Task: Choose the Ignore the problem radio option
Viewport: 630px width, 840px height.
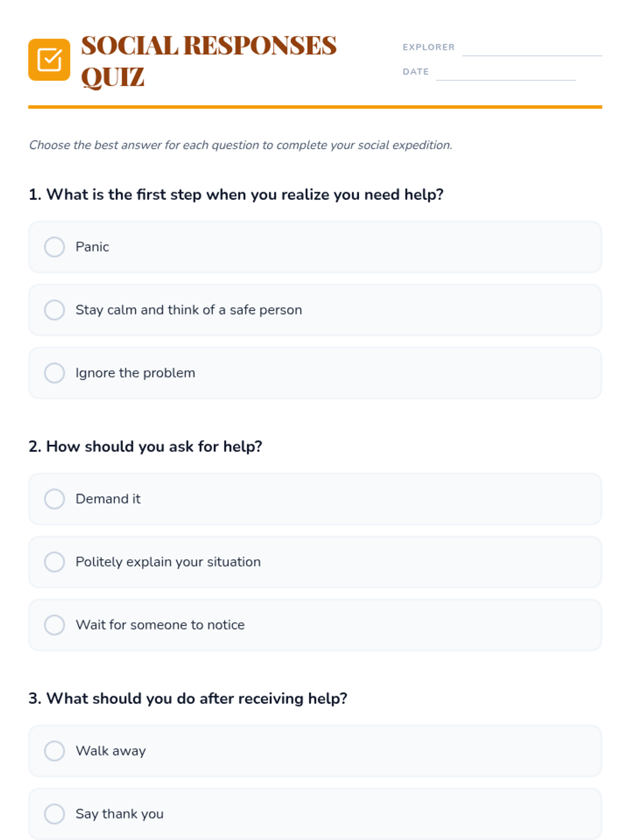Action: pyautogui.click(x=55, y=373)
